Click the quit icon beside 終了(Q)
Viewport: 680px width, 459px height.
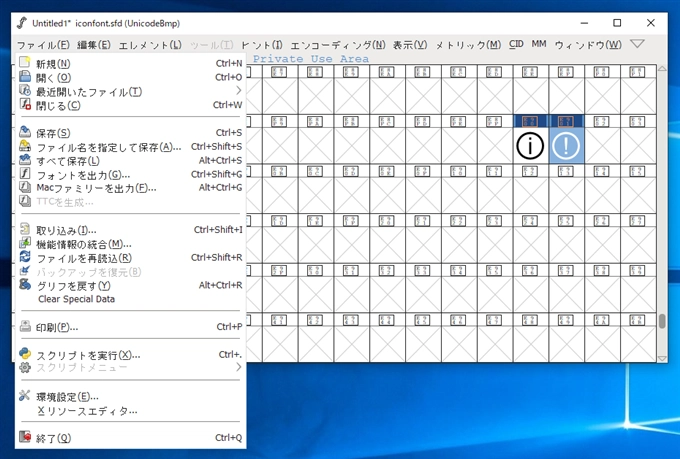click(x=25, y=437)
